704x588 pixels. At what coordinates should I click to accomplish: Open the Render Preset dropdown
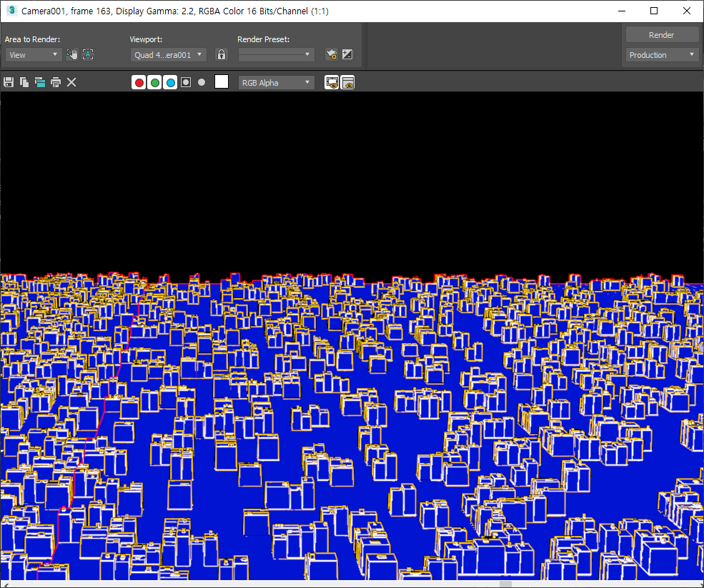click(276, 55)
